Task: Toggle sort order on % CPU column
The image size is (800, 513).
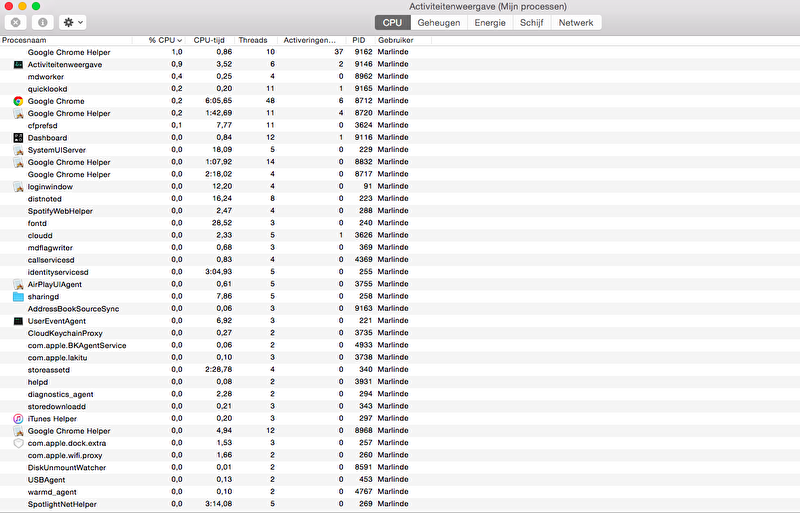Action: point(165,40)
